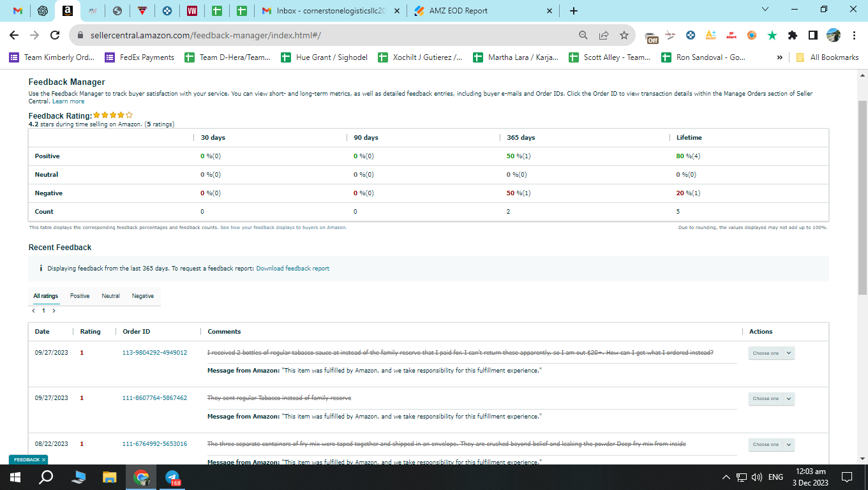Dismiss the FEEDBACK tag with its X
Viewport: 868px width, 490px height.
click(43, 459)
